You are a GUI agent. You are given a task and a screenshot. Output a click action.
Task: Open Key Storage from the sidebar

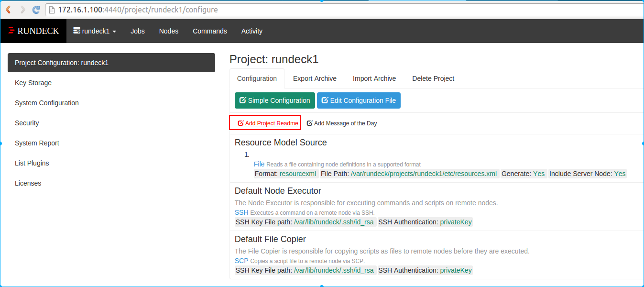(33, 83)
